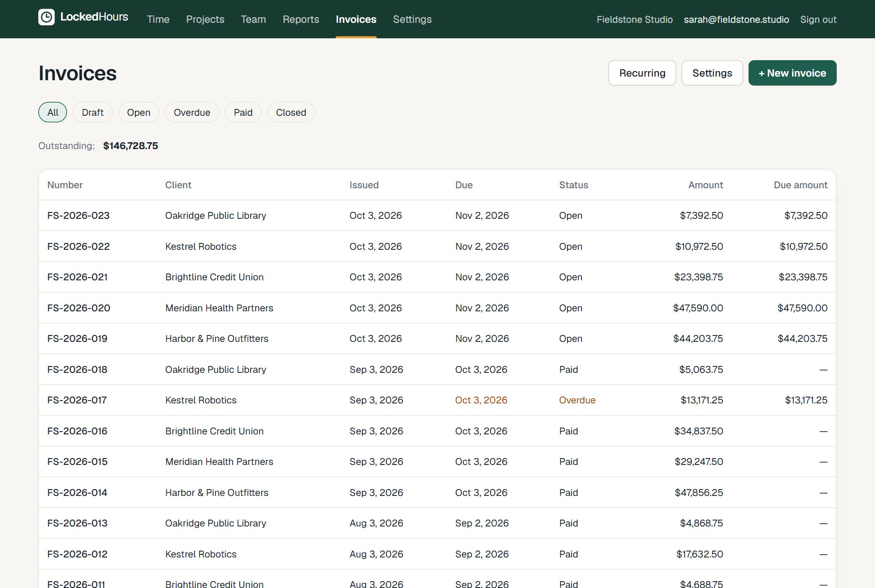Click the Number column header
Viewport: 875px width, 588px height.
pyautogui.click(x=65, y=185)
